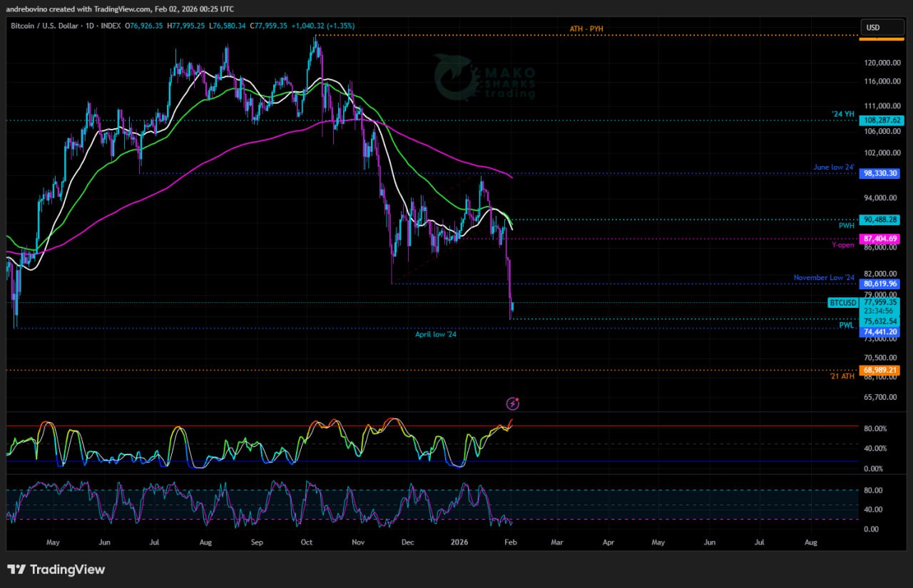
Task: Click the '21 ATH level label
Action: 842,376
